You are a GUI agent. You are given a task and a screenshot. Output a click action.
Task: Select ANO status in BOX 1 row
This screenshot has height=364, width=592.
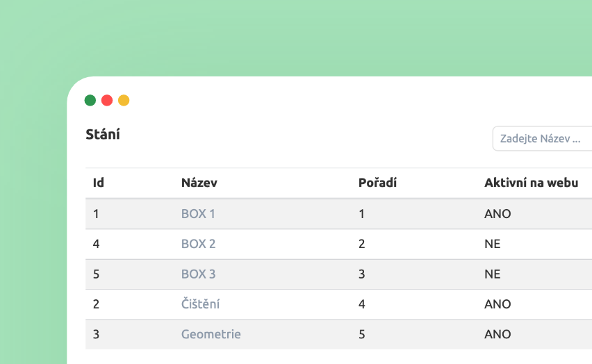click(x=498, y=214)
